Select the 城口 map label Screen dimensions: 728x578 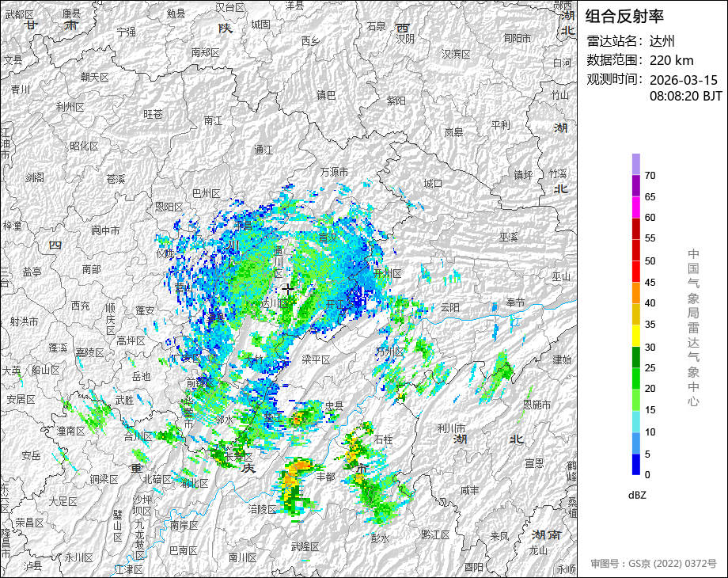tap(433, 184)
